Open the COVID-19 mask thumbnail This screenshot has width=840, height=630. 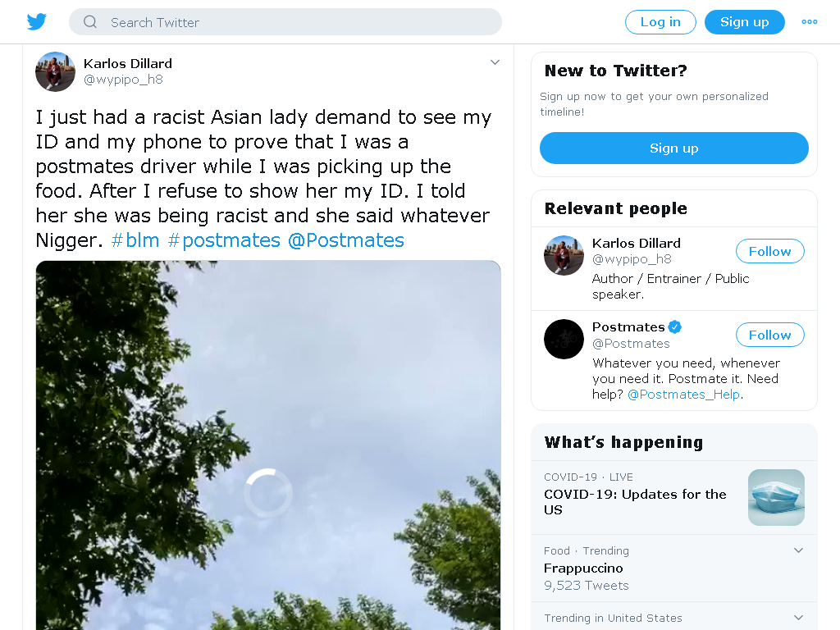tap(776, 497)
